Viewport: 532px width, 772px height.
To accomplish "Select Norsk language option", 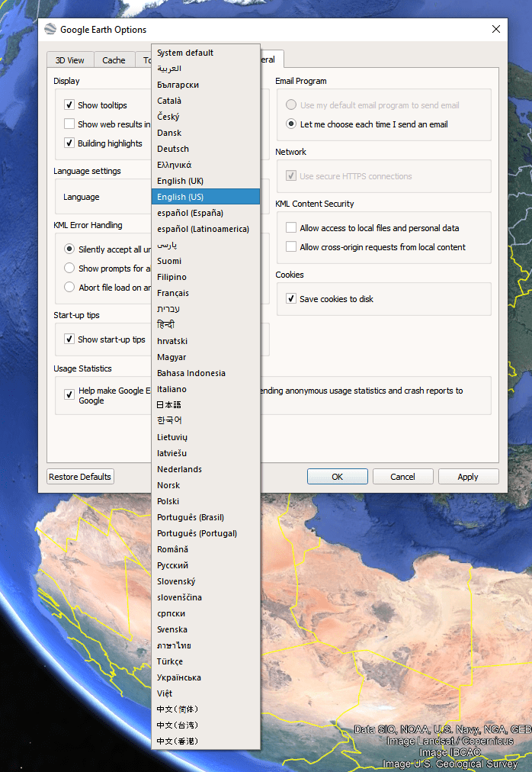I will [x=206, y=485].
